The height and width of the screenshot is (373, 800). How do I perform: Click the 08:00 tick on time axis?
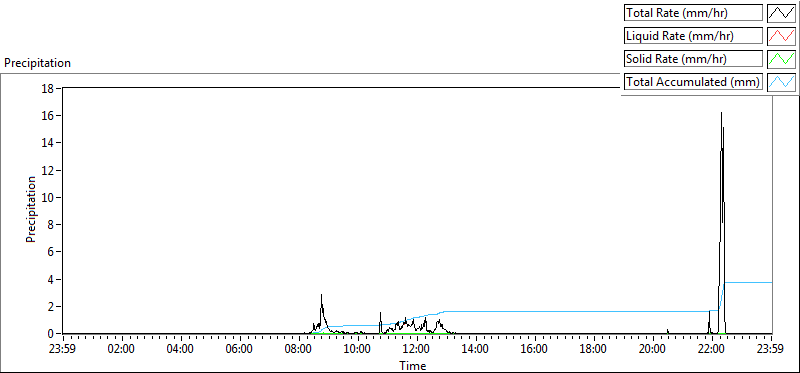pos(299,350)
